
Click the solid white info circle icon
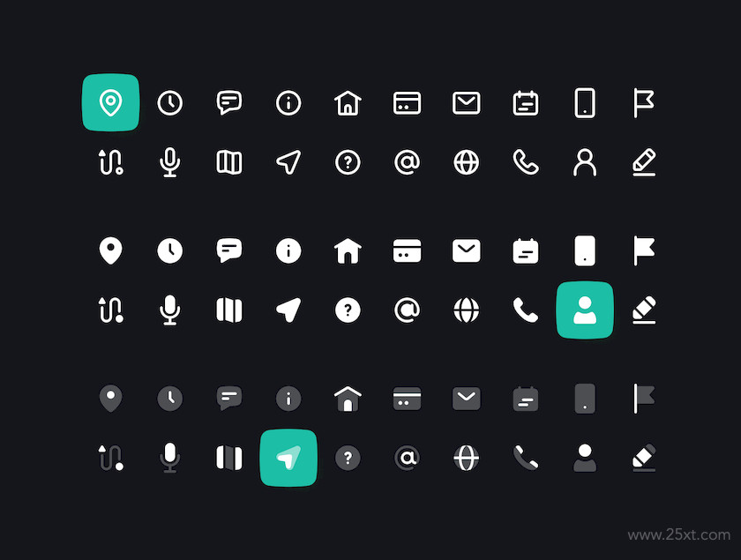[288, 250]
